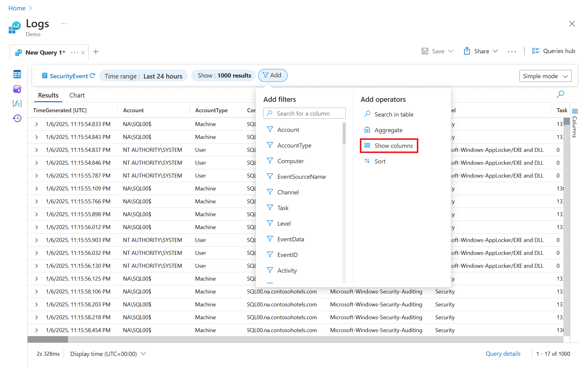Click the Search for a column field
The height and width of the screenshot is (368, 588).
click(304, 113)
